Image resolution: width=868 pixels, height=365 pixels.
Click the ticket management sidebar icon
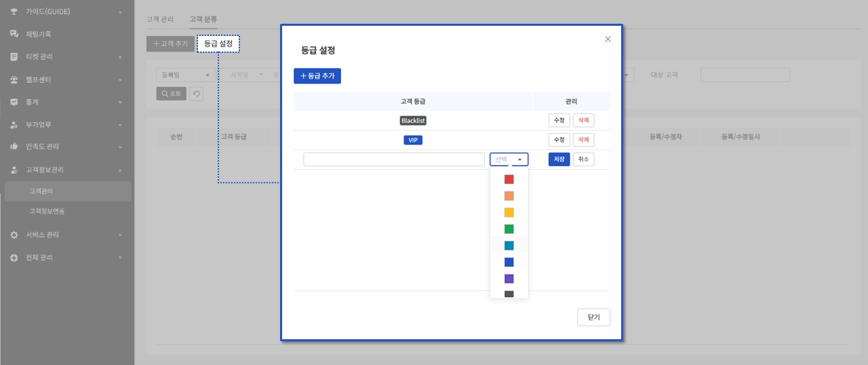coord(14,57)
